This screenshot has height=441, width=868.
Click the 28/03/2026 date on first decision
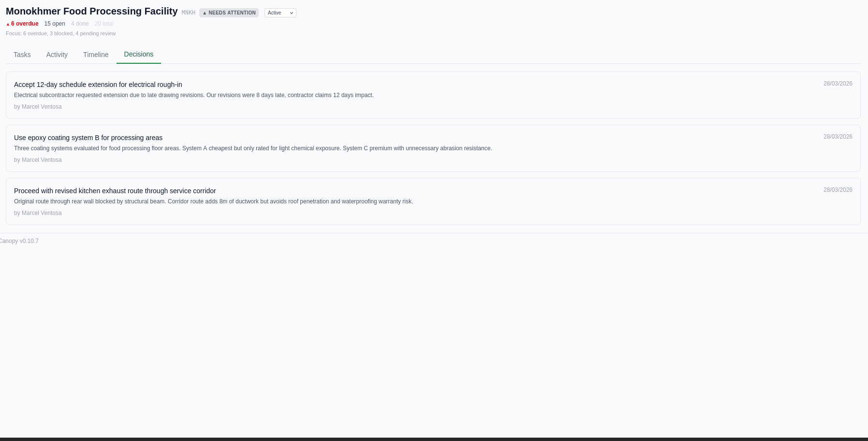click(838, 83)
